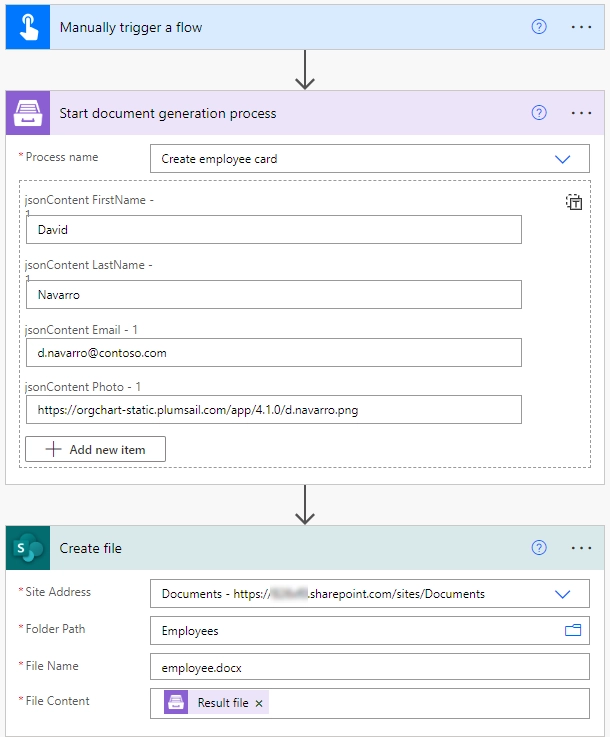The image size is (610, 737).
Task: Open ellipsis menu for Start document generation process
Action: pyautogui.click(x=581, y=113)
